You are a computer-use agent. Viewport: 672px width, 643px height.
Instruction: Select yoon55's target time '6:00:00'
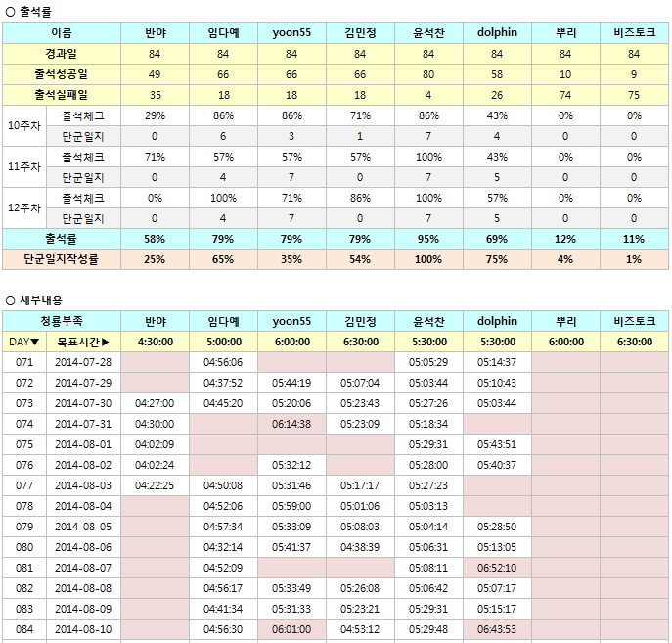click(291, 342)
